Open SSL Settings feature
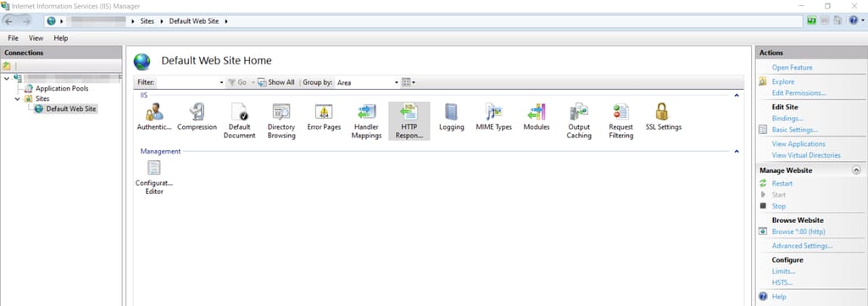 point(663,117)
